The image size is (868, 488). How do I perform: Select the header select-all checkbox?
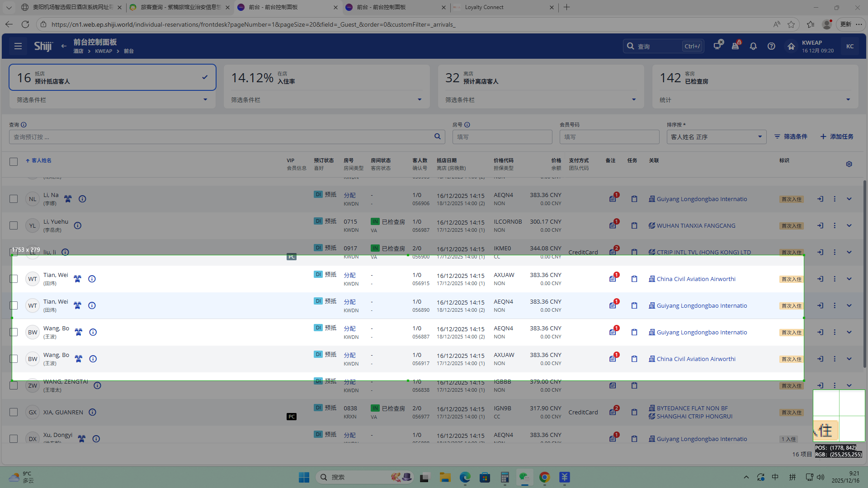tap(14, 161)
